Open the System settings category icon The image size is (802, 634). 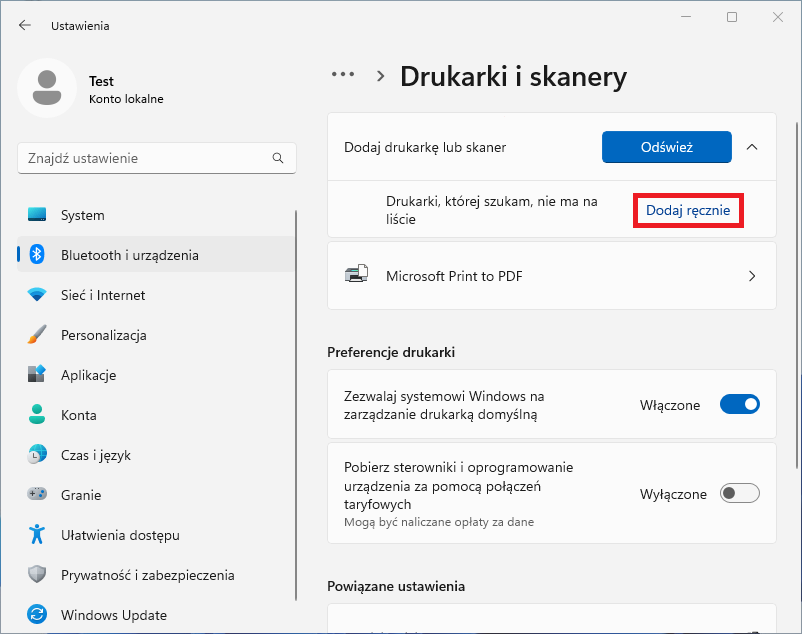(x=37, y=215)
